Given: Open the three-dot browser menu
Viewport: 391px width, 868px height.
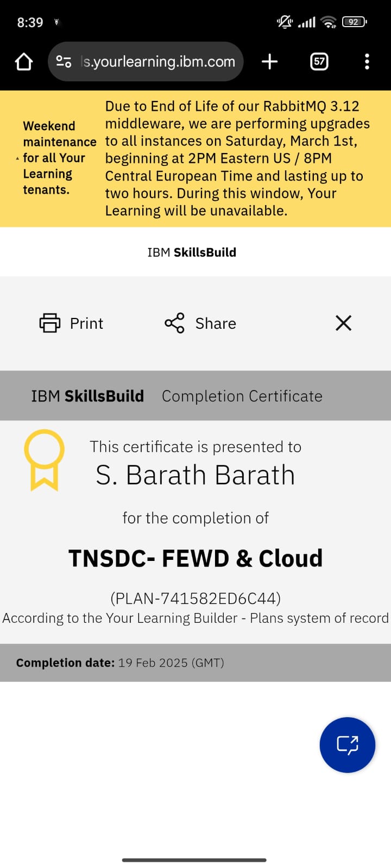Looking at the screenshot, I should (367, 62).
